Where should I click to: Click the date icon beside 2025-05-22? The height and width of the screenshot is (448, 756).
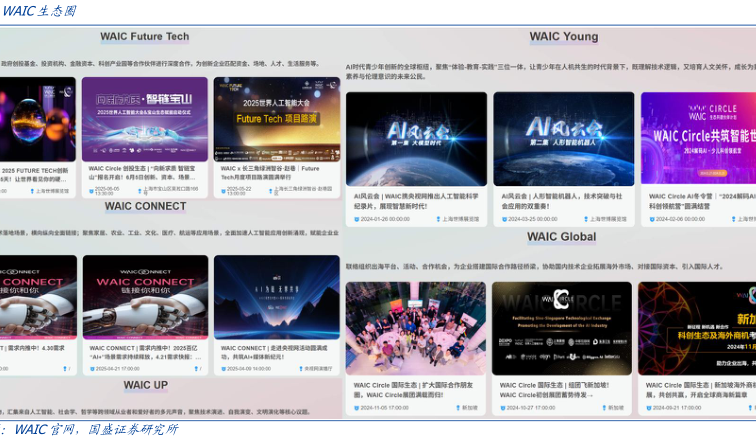[223, 191]
